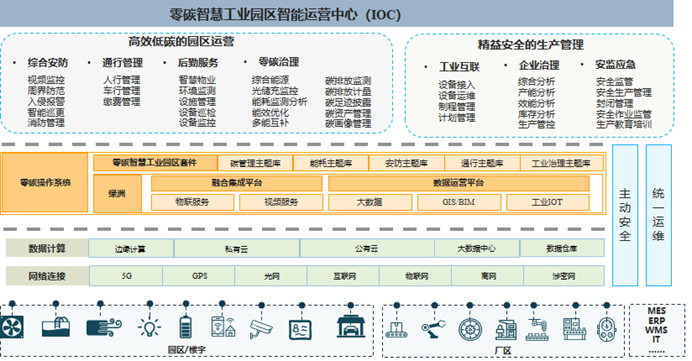Click the conveyor belt box icon

point(396,329)
